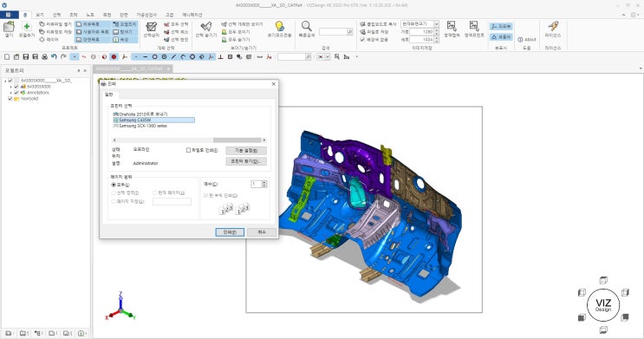Click the 프린터 찾기 find printer button

coord(246,161)
